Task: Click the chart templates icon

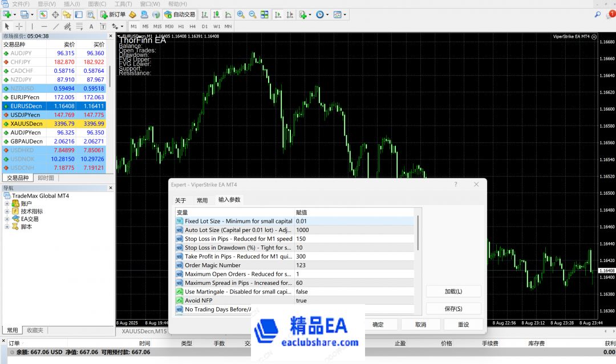Action: (337, 14)
